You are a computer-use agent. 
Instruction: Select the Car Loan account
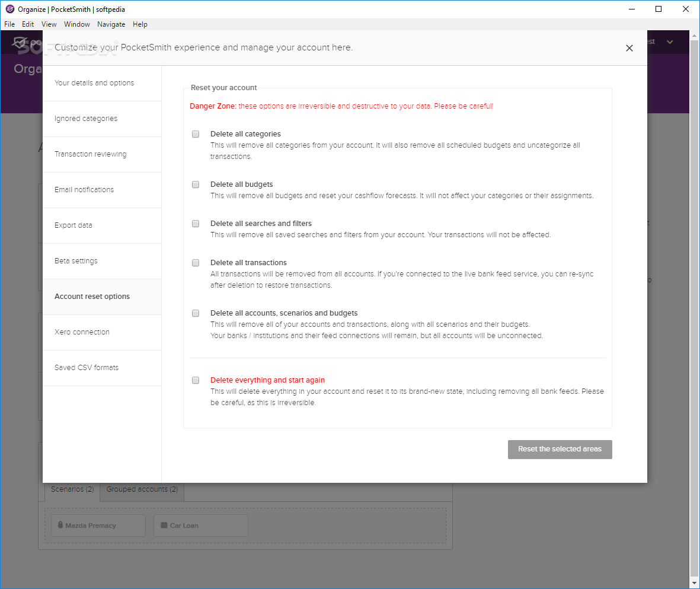click(200, 526)
